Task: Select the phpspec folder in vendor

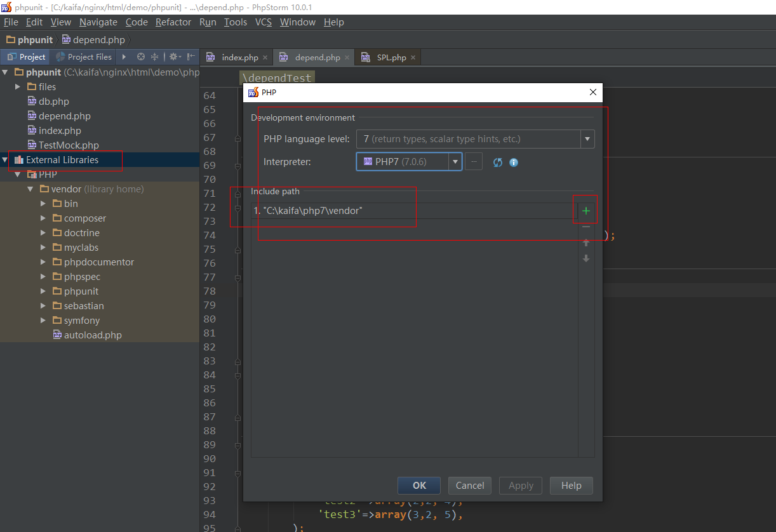Action: point(82,277)
